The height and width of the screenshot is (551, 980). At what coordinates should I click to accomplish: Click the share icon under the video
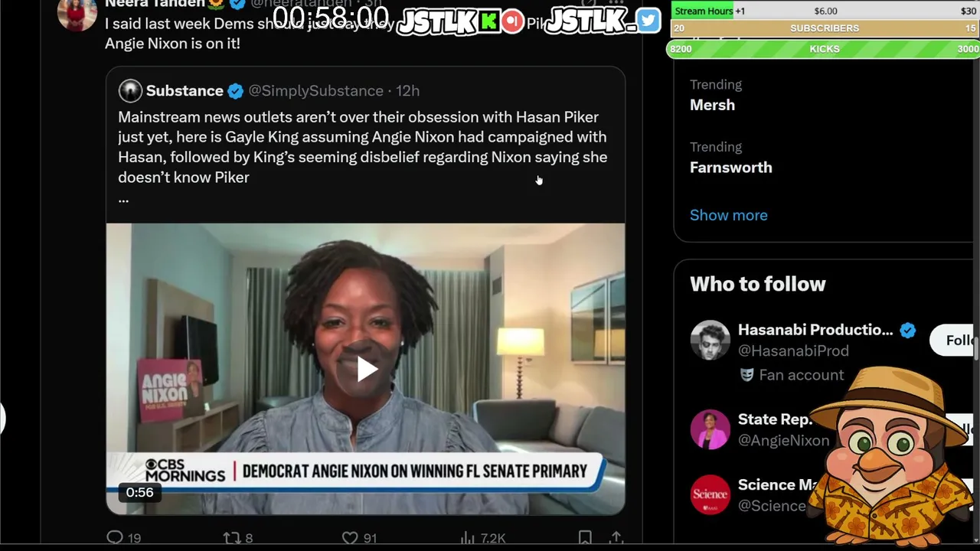[x=616, y=538]
